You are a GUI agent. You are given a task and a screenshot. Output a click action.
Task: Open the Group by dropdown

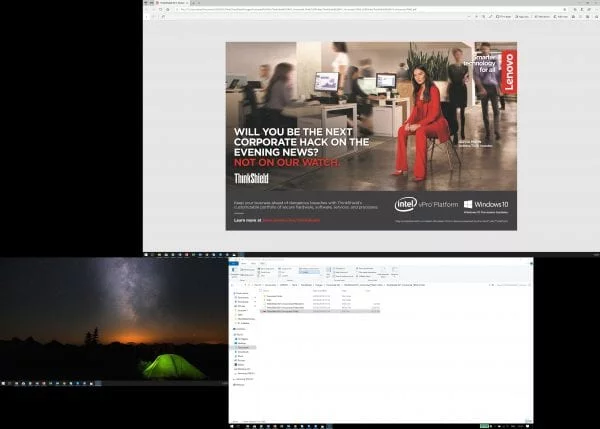point(340,268)
